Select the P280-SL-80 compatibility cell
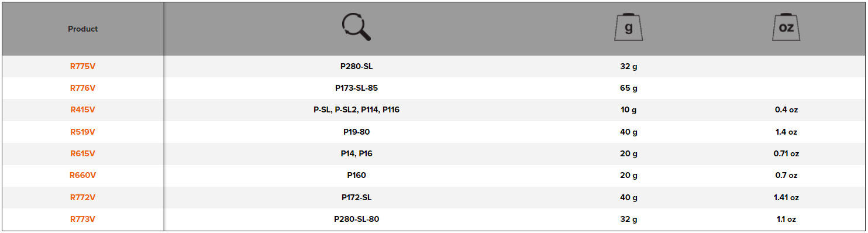 356,219
